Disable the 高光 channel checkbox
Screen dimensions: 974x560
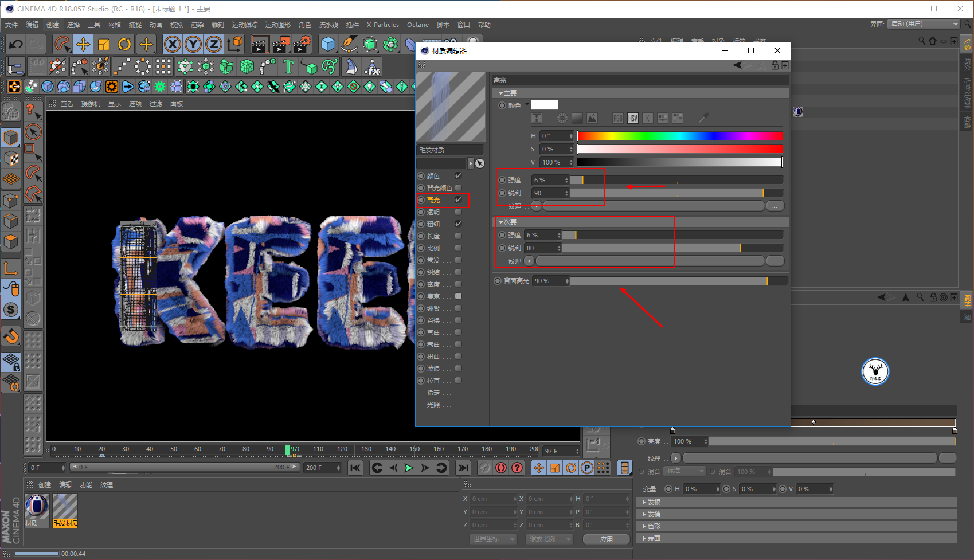point(458,200)
